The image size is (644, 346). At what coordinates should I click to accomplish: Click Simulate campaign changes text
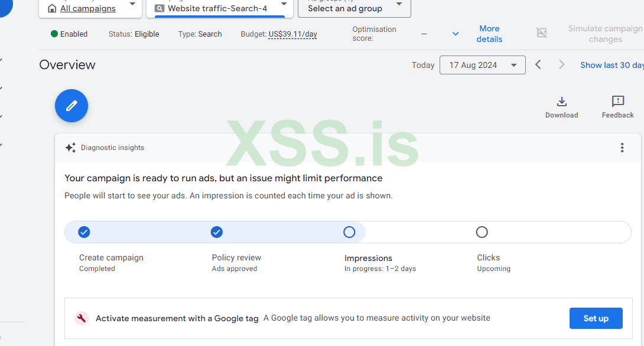(606, 34)
